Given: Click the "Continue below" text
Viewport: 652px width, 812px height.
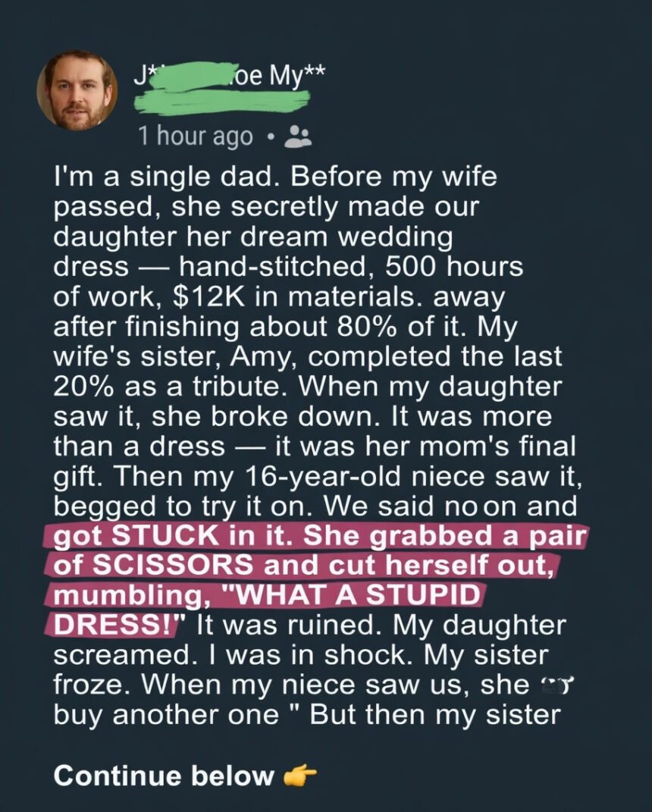Looking at the screenshot, I should pyautogui.click(x=163, y=776).
